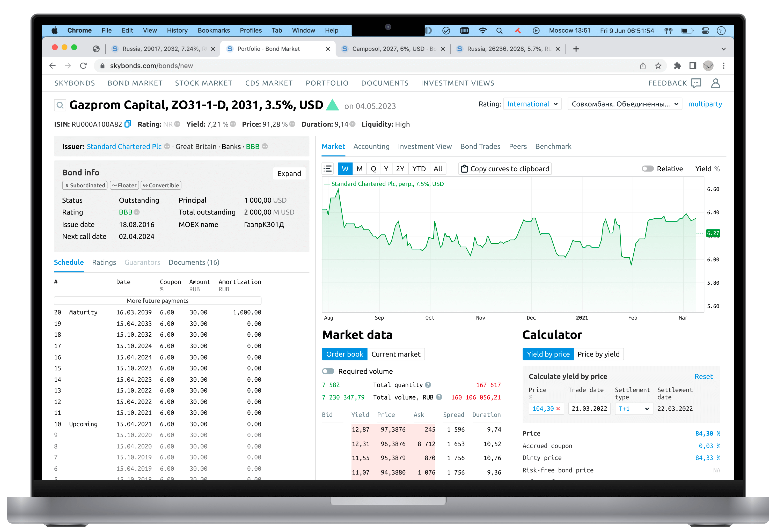This screenshot has height=532, width=777.
Task: Select All chart range
Action: point(438,169)
